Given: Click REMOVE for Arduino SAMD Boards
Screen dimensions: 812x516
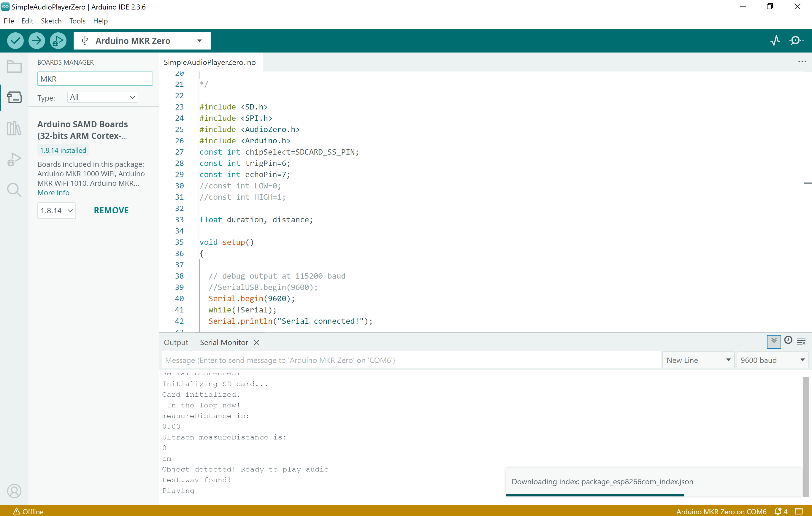Looking at the screenshot, I should point(111,210).
